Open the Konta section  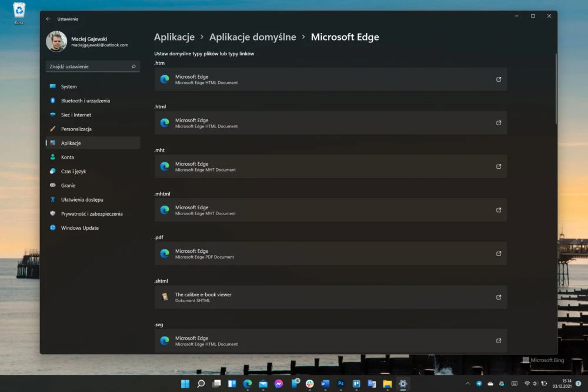pyautogui.click(x=93, y=158)
